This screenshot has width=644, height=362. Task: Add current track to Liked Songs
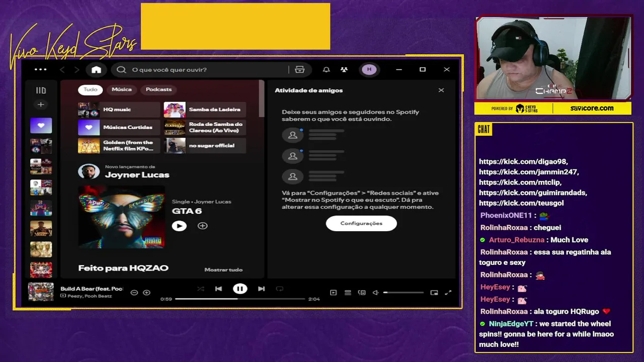point(146,293)
